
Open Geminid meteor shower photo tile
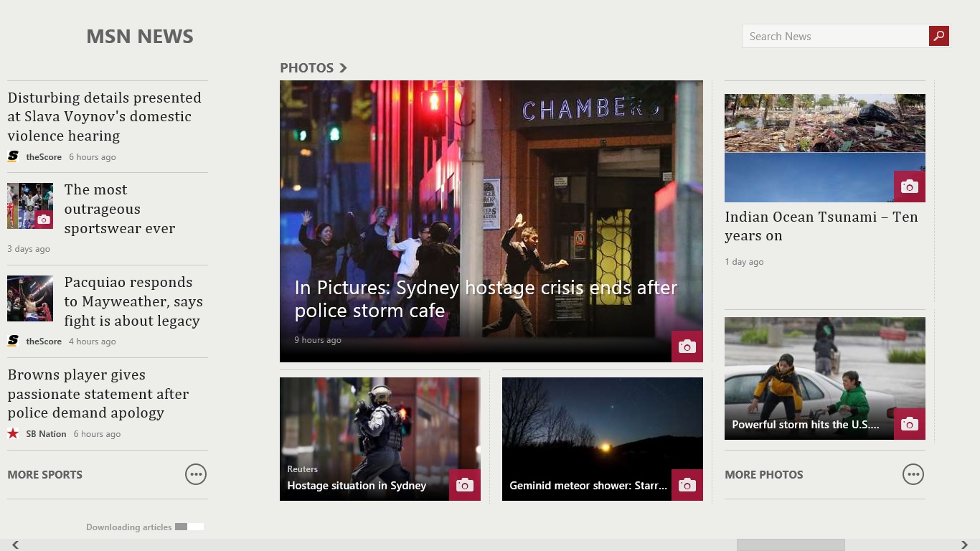[x=603, y=439]
